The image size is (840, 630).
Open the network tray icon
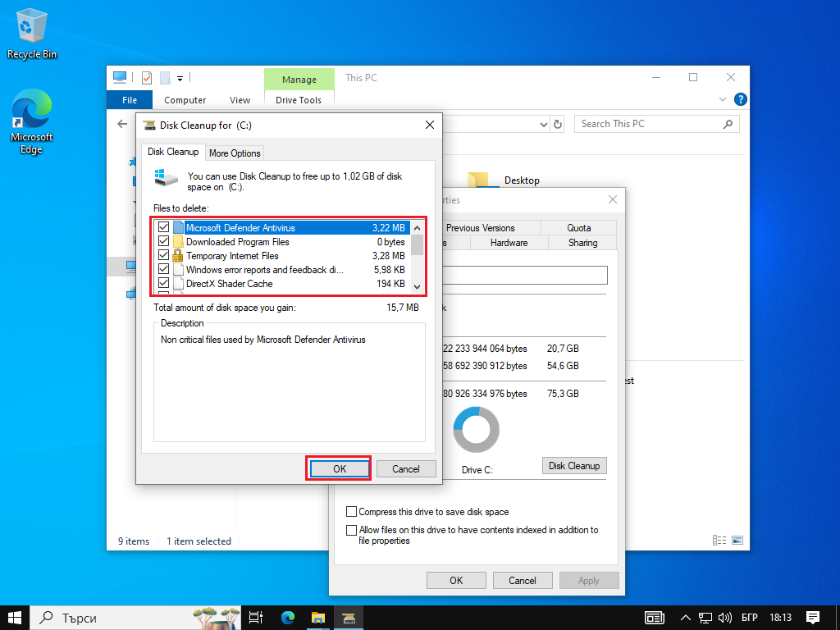pos(705,618)
